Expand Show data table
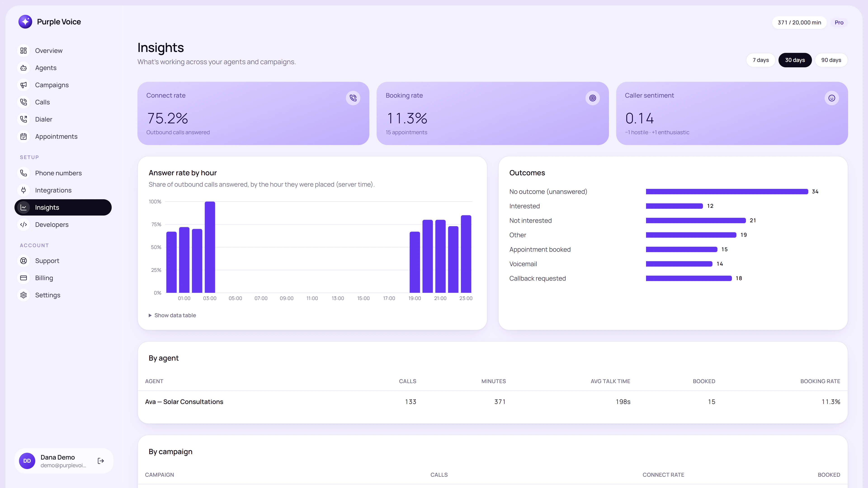 [172, 315]
